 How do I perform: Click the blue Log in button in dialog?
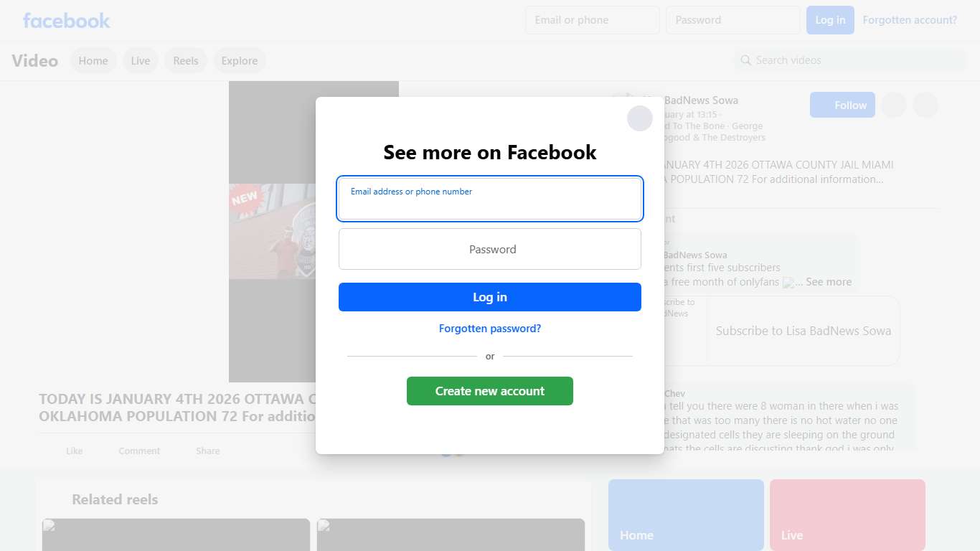pos(490,297)
